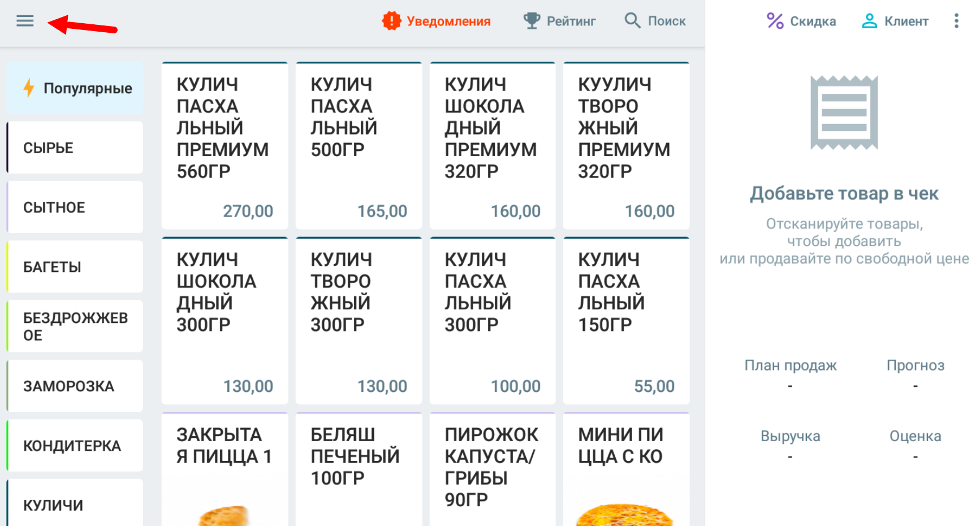
Task: Add КУЛИЧ ПАСХАЛЬНЫЙ 500ГР to check
Action: (x=359, y=145)
